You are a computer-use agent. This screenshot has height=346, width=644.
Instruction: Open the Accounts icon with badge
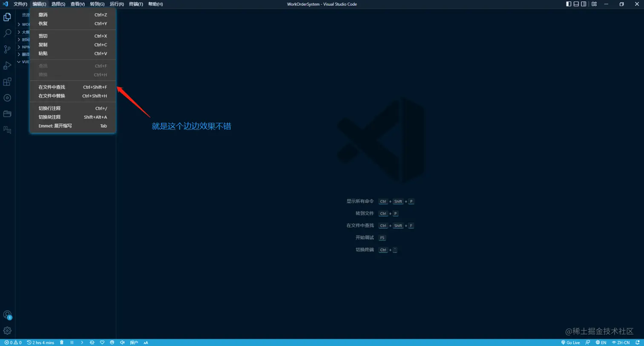(x=7, y=315)
